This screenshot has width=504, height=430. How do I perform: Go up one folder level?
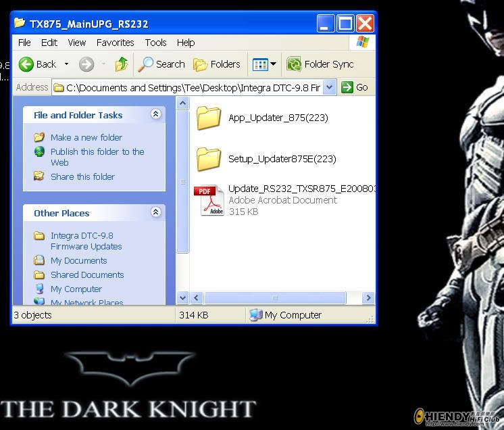122,64
